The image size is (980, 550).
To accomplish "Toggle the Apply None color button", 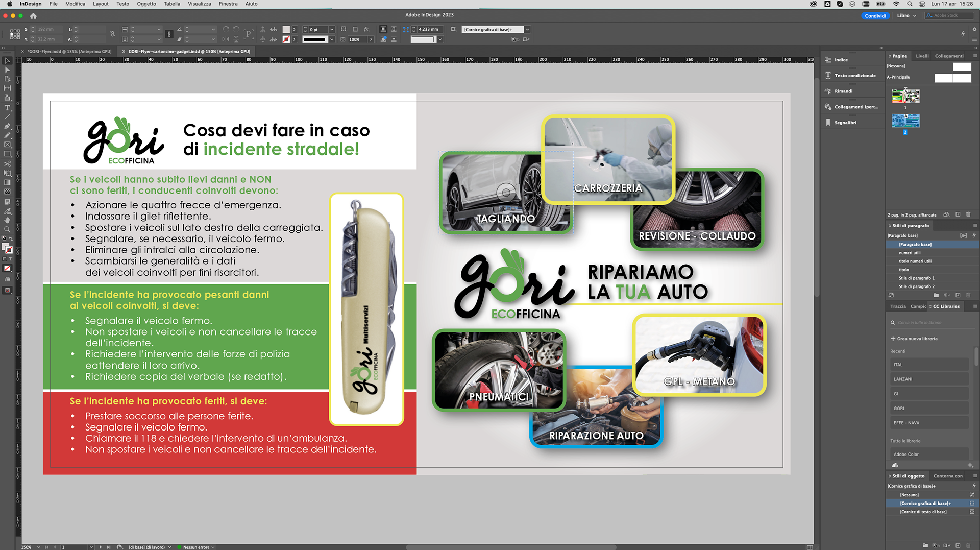I will point(7,268).
